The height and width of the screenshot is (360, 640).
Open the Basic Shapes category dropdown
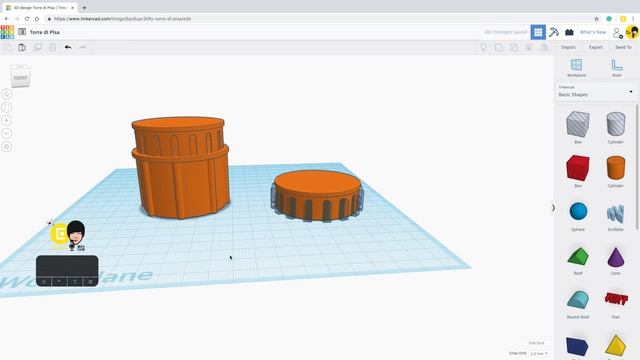596,91
